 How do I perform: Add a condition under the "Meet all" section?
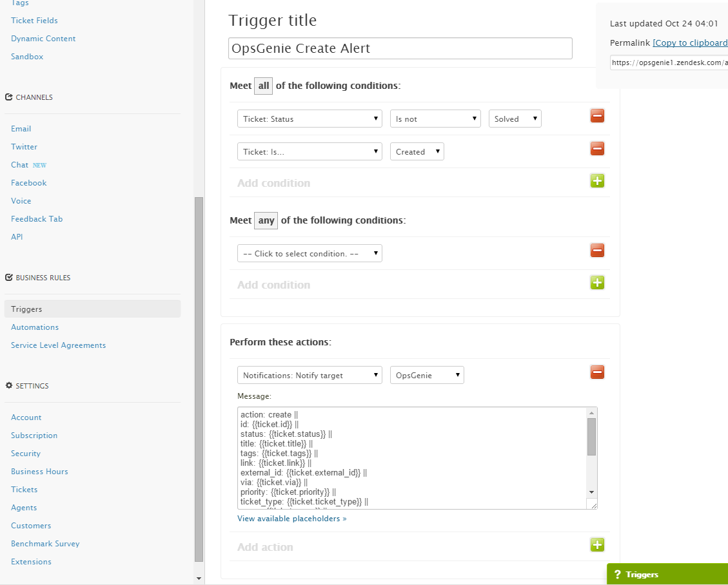597,181
